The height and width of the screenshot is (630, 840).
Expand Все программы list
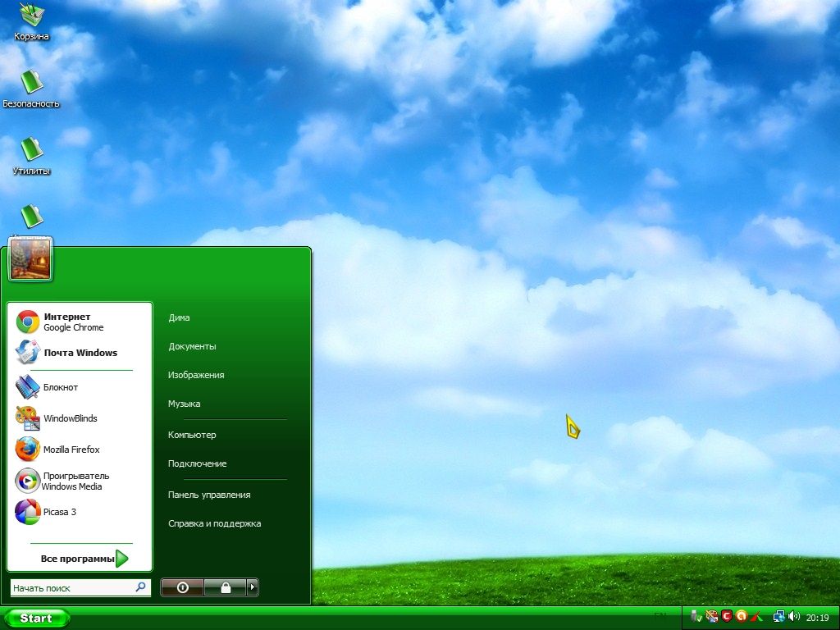pos(84,558)
